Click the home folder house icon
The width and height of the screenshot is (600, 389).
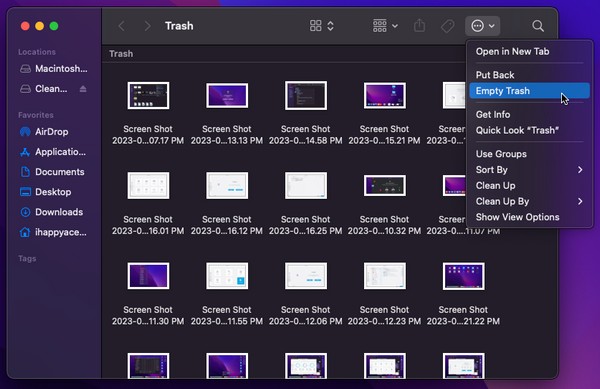25,232
